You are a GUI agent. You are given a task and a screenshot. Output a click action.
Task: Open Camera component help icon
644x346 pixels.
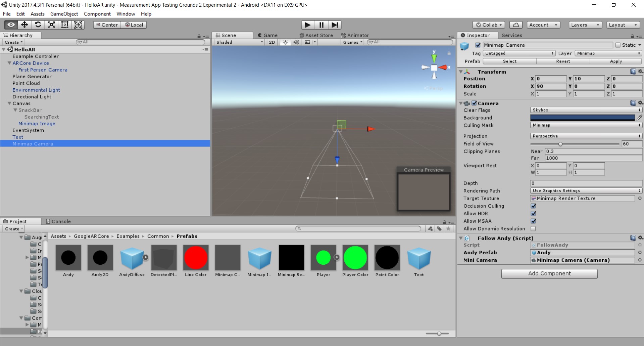click(633, 103)
